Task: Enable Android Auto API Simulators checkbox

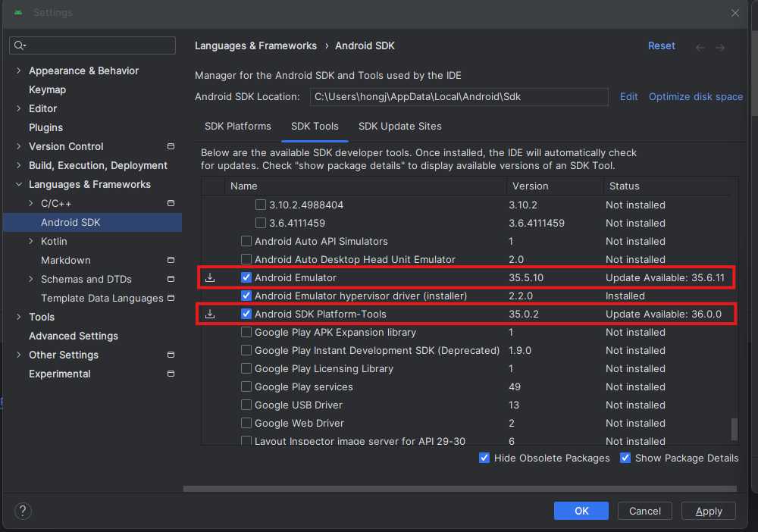Action: click(x=246, y=241)
